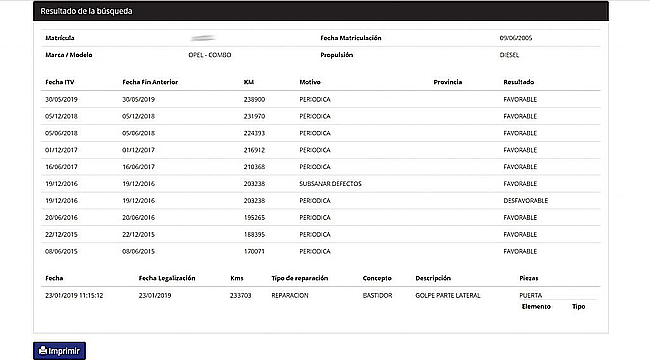This screenshot has height=362, width=650.
Task: Click the Imprimir print button
Action: coord(59,351)
